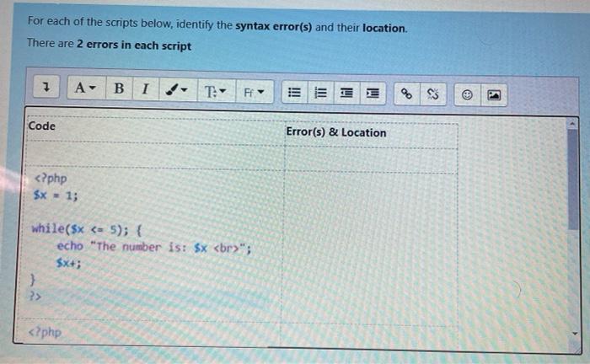590x364 pixels.
Task: Click the "$x+;" code line
Action: pos(68,263)
